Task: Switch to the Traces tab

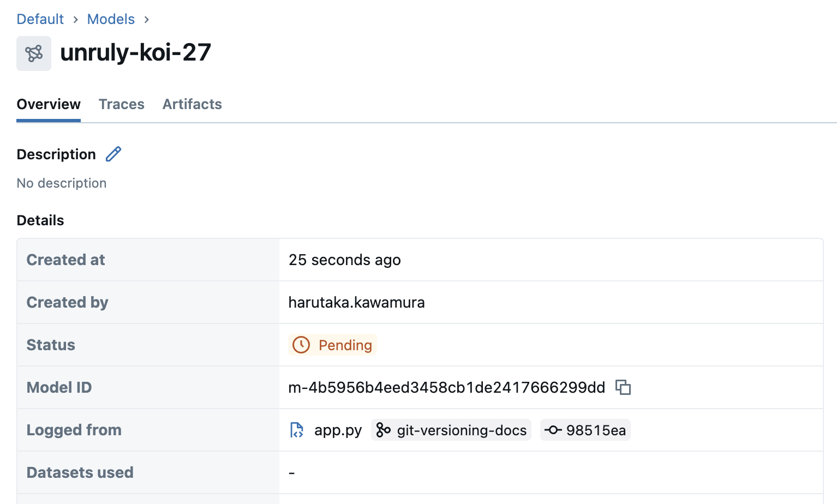Action: coord(121,104)
